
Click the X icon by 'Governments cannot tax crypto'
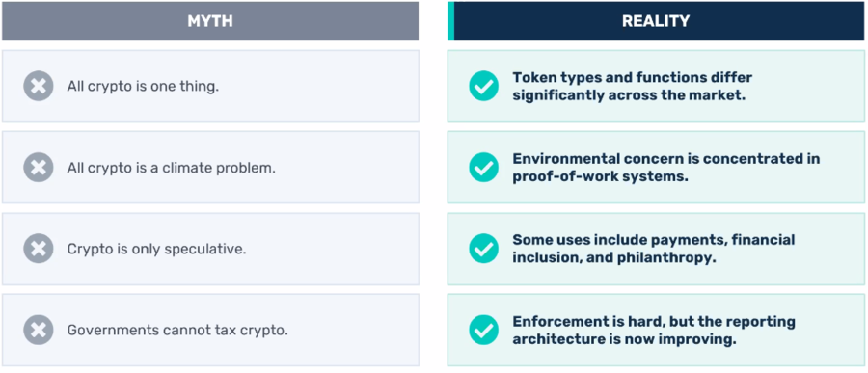pyautogui.click(x=39, y=330)
